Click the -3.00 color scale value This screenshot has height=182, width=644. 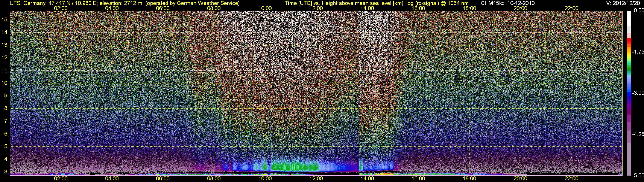[638, 93]
